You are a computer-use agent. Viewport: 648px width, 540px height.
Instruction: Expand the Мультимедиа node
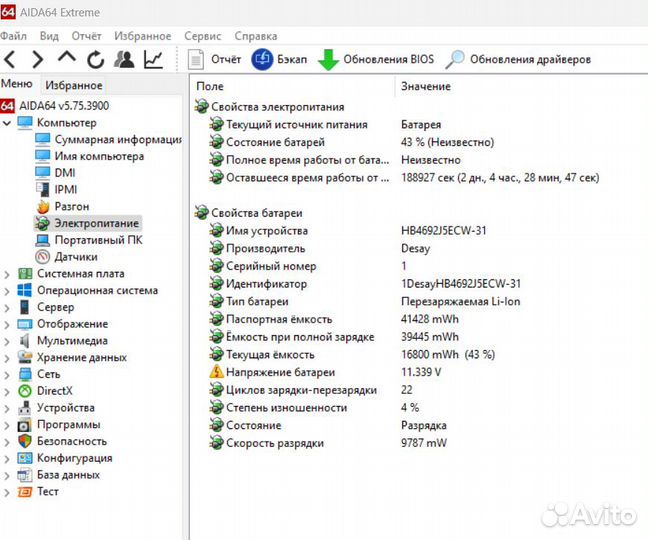[x=7, y=341]
